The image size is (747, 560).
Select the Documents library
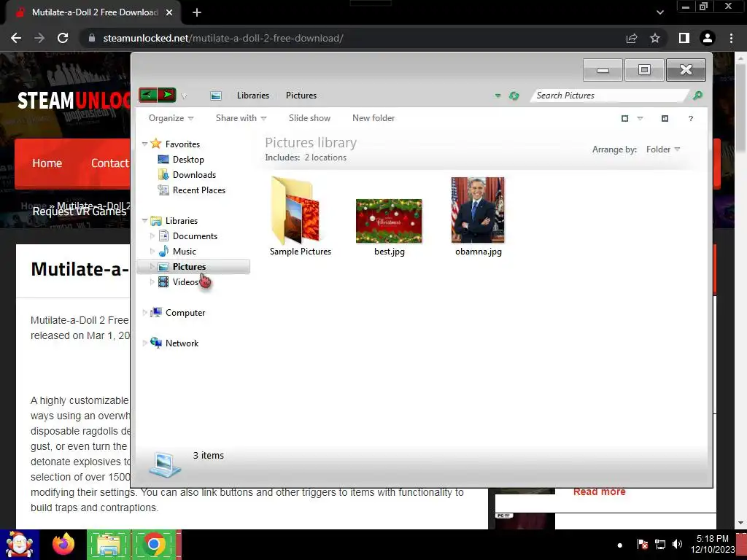195,236
